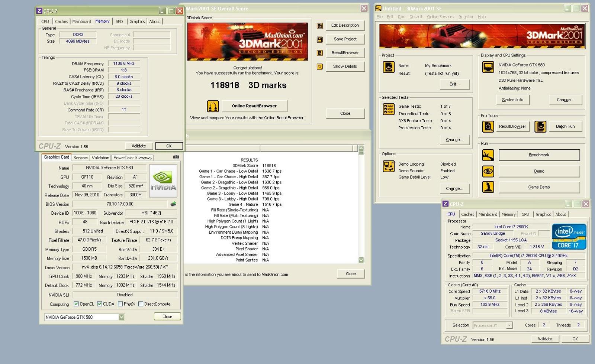Click the Benchmark button
The width and height of the screenshot is (595, 364).
[539, 155]
